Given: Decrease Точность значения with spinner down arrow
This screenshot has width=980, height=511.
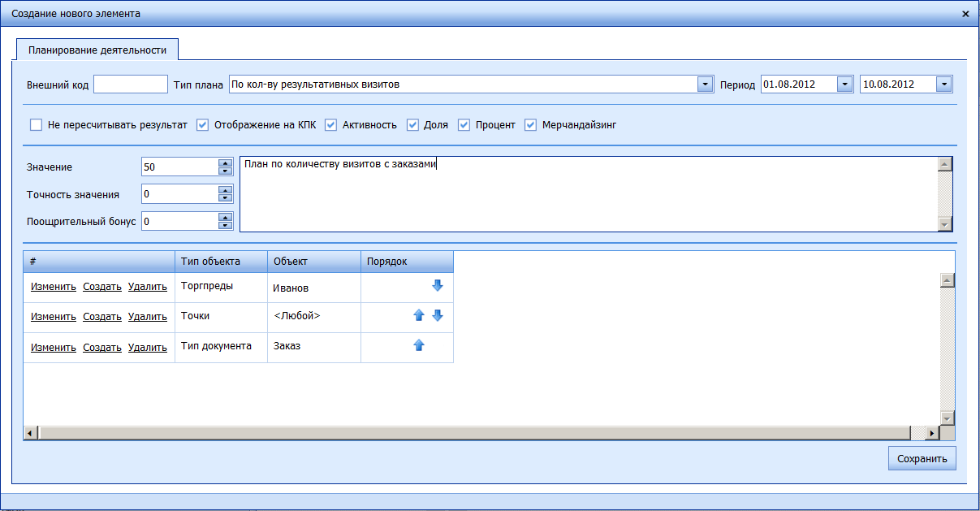Looking at the screenshot, I should click(226, 198).
